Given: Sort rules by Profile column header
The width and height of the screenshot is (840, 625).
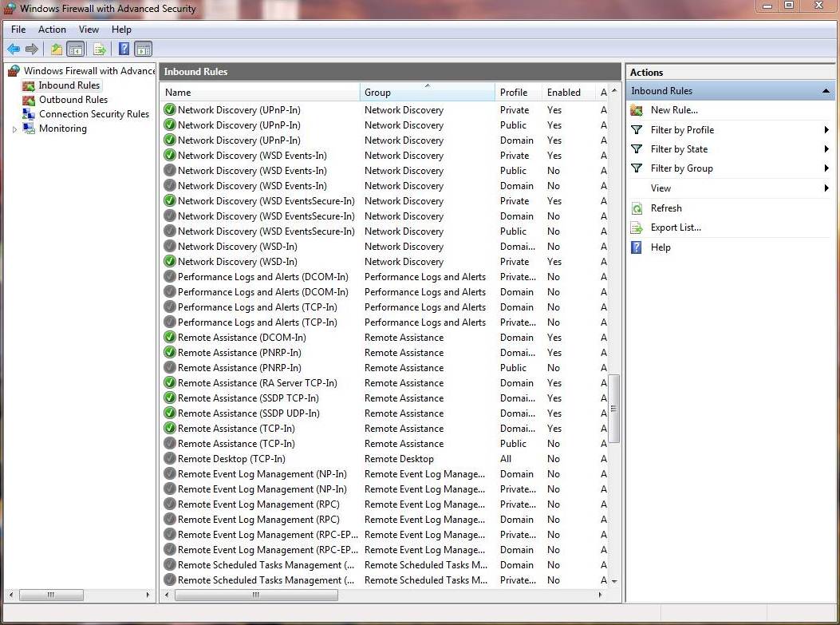Looking at the screenshot, I should [519, 93].
